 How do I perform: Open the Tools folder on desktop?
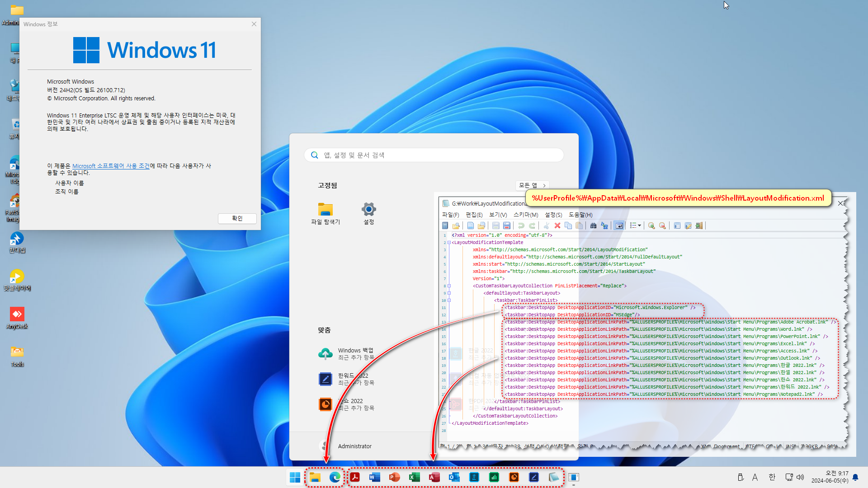click(17, 356)
